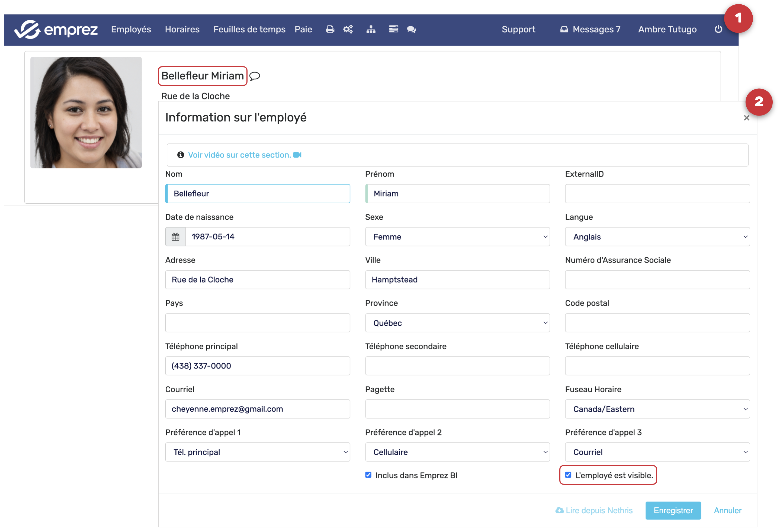Uncheck Inclus dans Emprez BI
This screenshot has width=783, height=532.
tap(368, 475)
